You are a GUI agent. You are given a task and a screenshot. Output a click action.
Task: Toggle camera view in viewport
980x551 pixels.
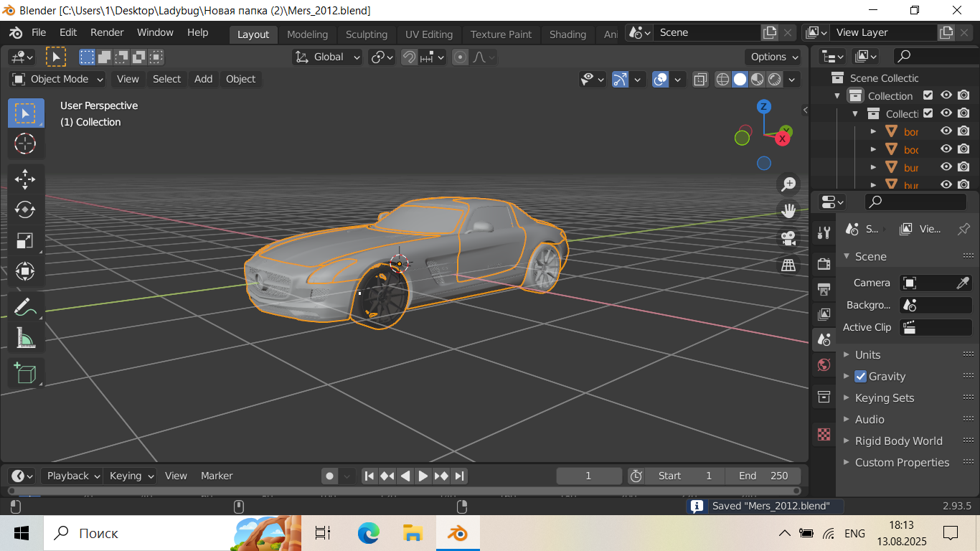click(788, 237)
